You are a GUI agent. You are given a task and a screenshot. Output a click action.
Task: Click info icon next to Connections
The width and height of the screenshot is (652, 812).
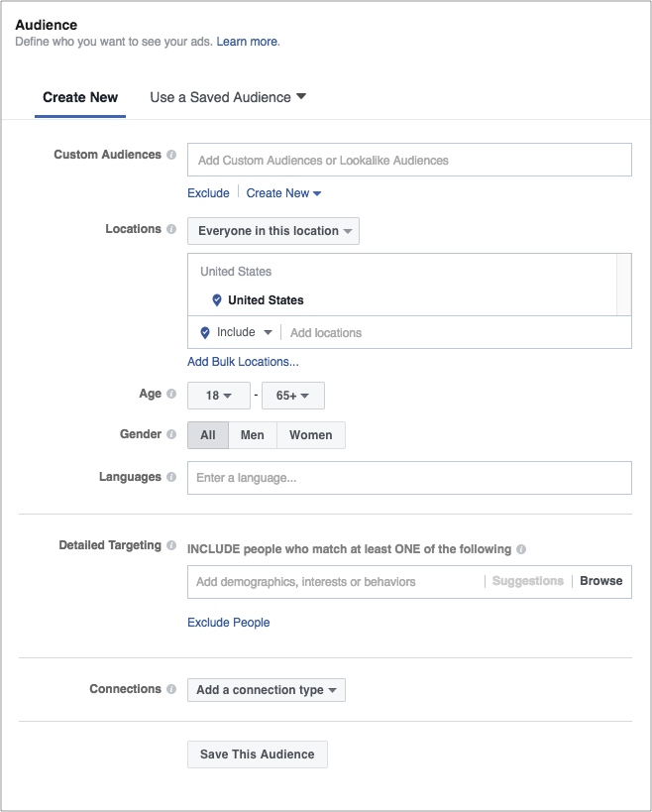pyautogui.click(x=171, y=689)
